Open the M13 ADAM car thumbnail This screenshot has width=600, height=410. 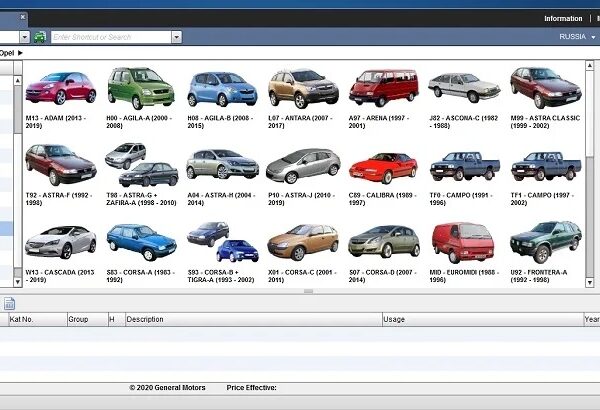pos(60,89)
